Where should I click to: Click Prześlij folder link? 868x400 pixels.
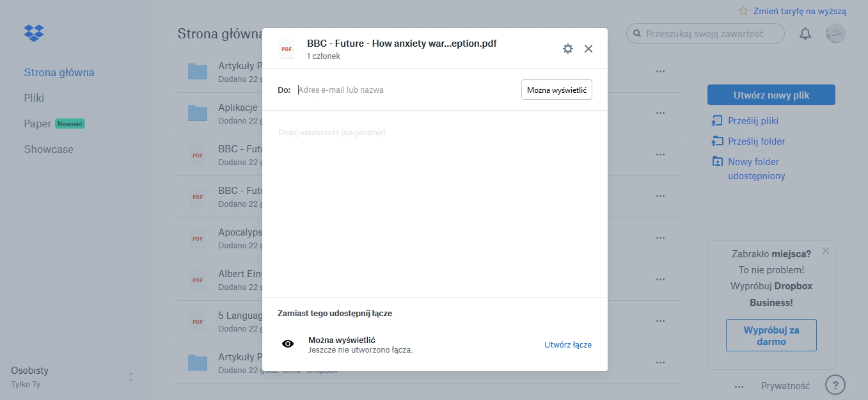point(756,141)
